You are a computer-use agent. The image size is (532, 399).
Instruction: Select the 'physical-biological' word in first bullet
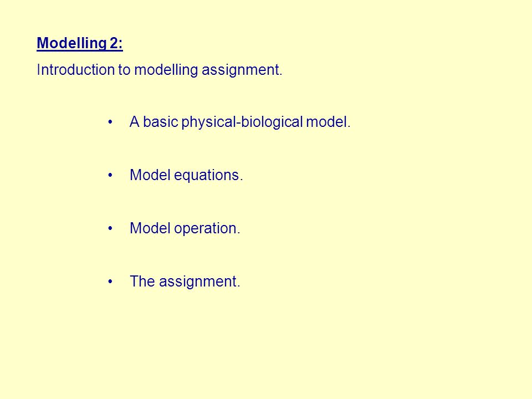click(x=242, y=122)
